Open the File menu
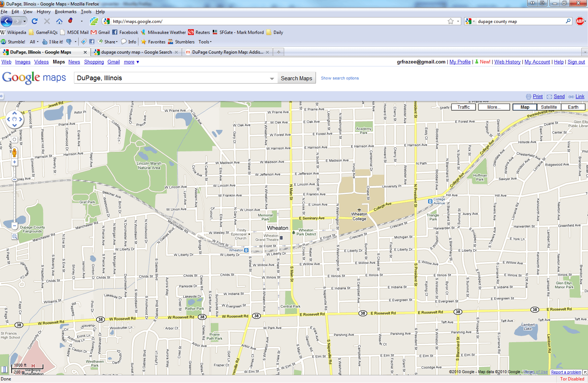 (4, 12)
